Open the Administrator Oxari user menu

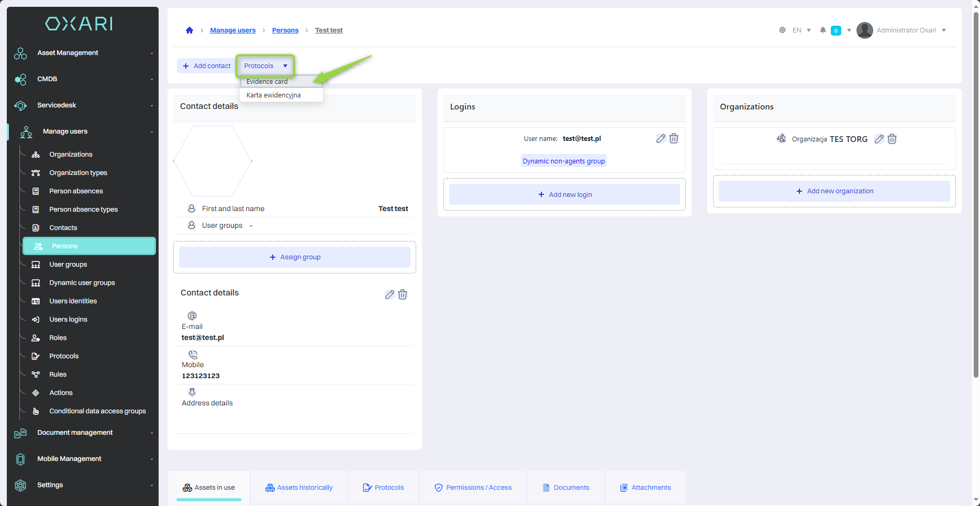click(x=906, y=30)
